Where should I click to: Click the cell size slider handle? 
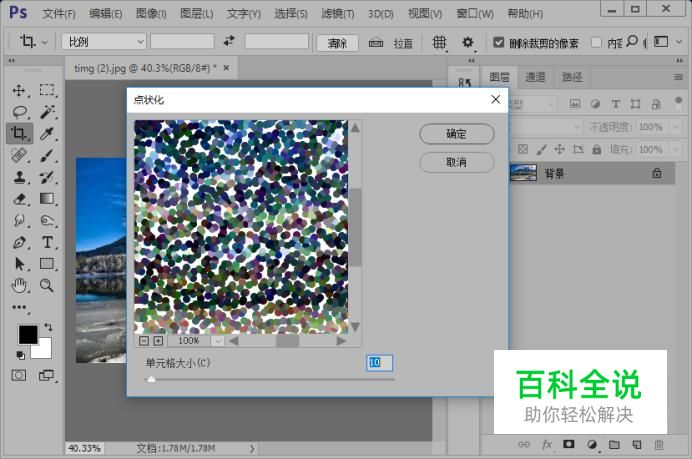151,379
